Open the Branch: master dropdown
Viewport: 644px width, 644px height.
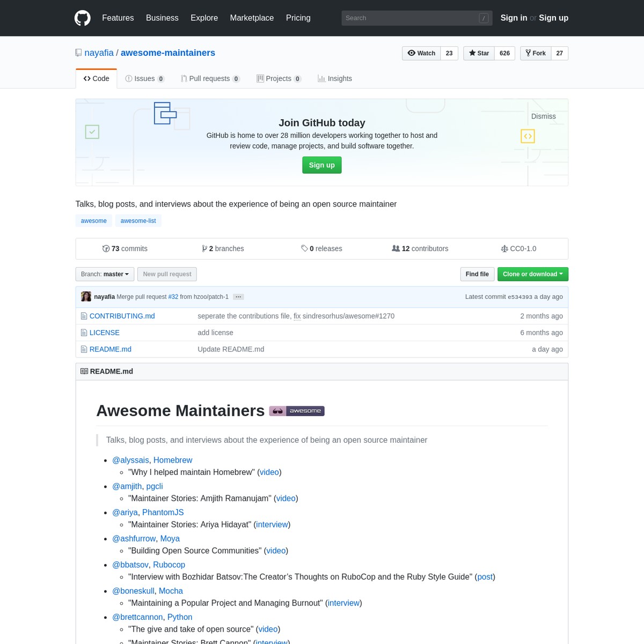105,274
